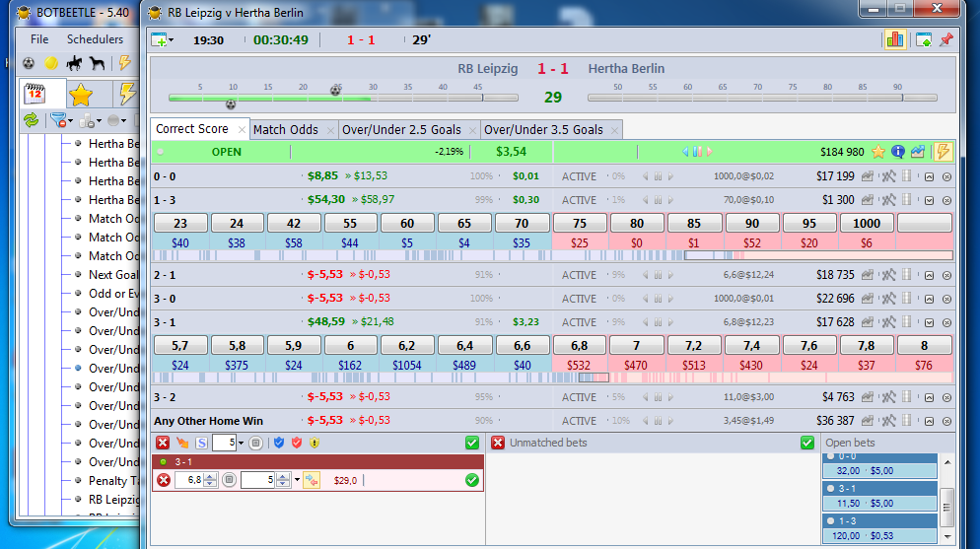Cancel all unmatched bets with red X
This screenshot has height=549, width=980.
click(498, 443)
